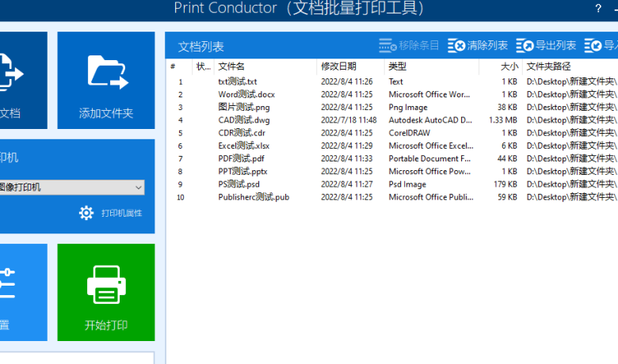Click the Autodesk AutoCAD D... type cell
This screenshot has height=364, width=618.
click(430, 120)
